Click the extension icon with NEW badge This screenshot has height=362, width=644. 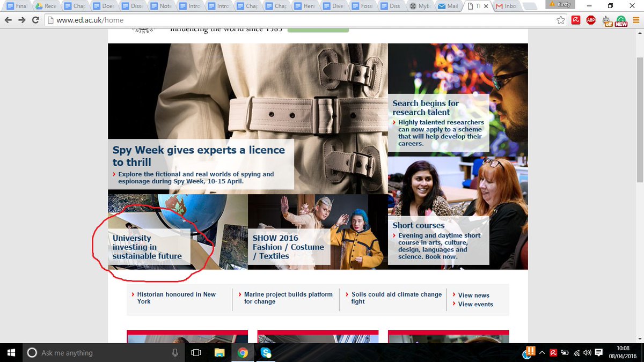pos(620,21)
